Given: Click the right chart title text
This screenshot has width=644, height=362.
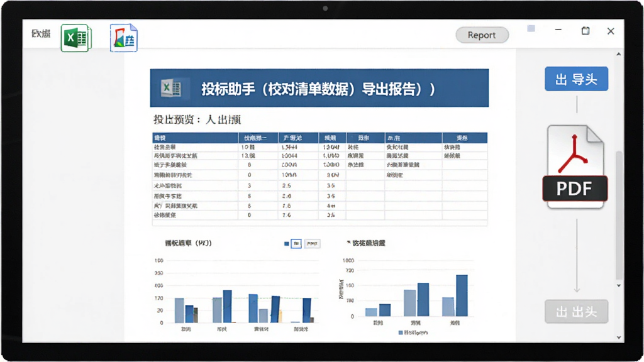Looking at the screenshot, I should [369, 243].
